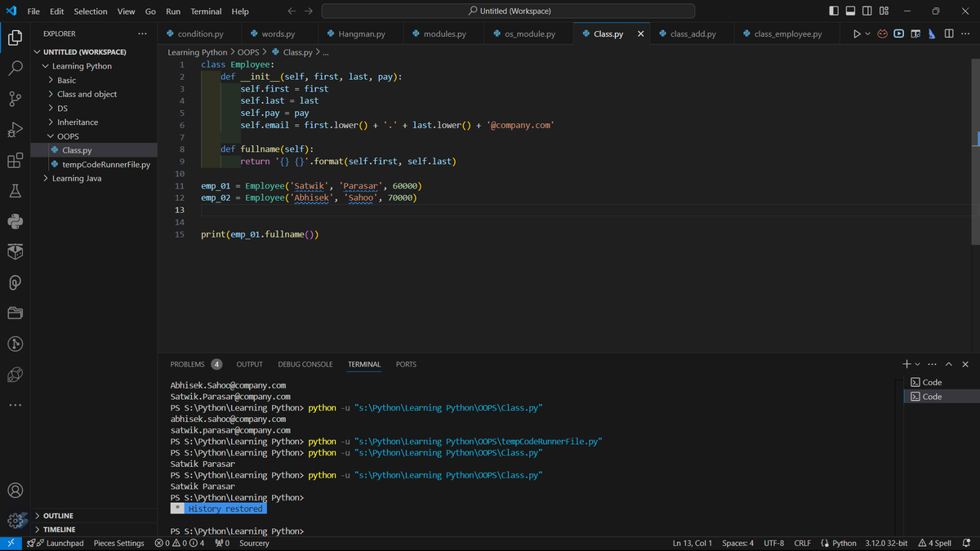Open the Python extension view
The width and height of the screenshot is (980, 551).
coord(15,221)
